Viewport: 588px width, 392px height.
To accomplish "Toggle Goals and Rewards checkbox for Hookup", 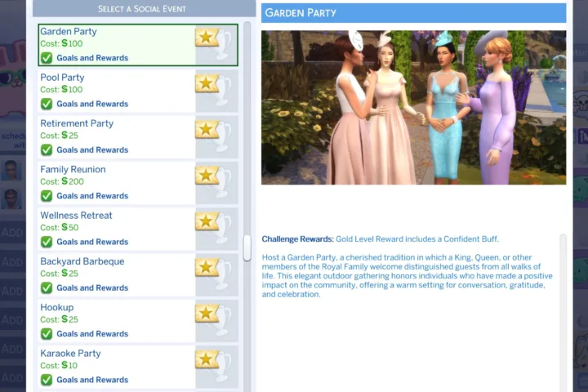I will coord(47,334).
